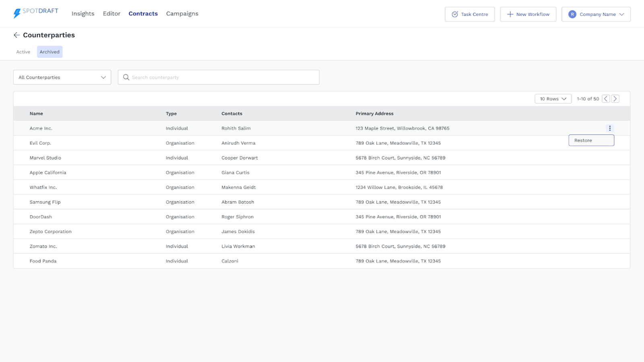The image size is (644, 362).
Task: Click contact Livia Workman
Action: pos(238,247)
